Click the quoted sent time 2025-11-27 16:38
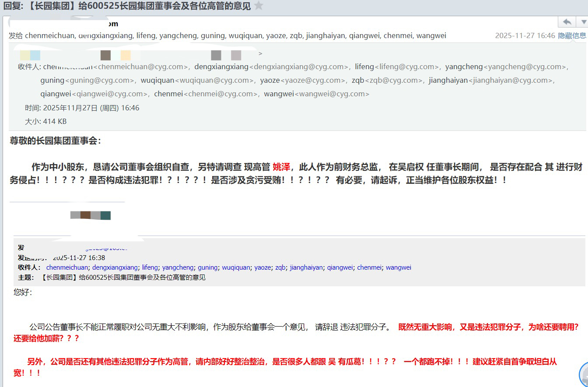Viewport: 588px width, 387px height. click(x=79, y=258)
